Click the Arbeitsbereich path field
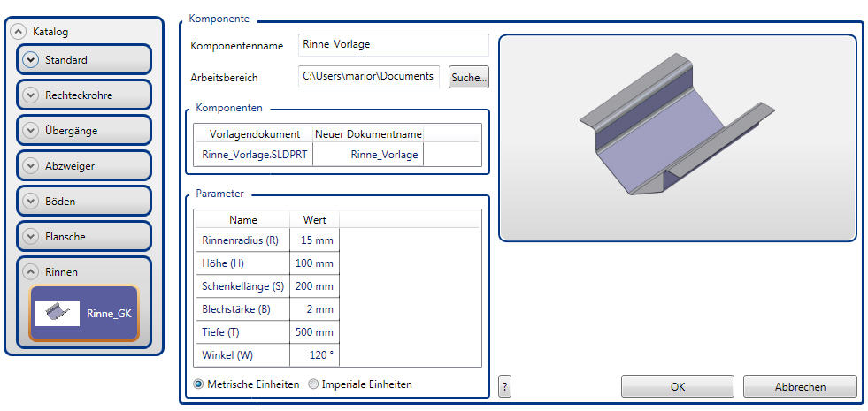 pos(369,77)
